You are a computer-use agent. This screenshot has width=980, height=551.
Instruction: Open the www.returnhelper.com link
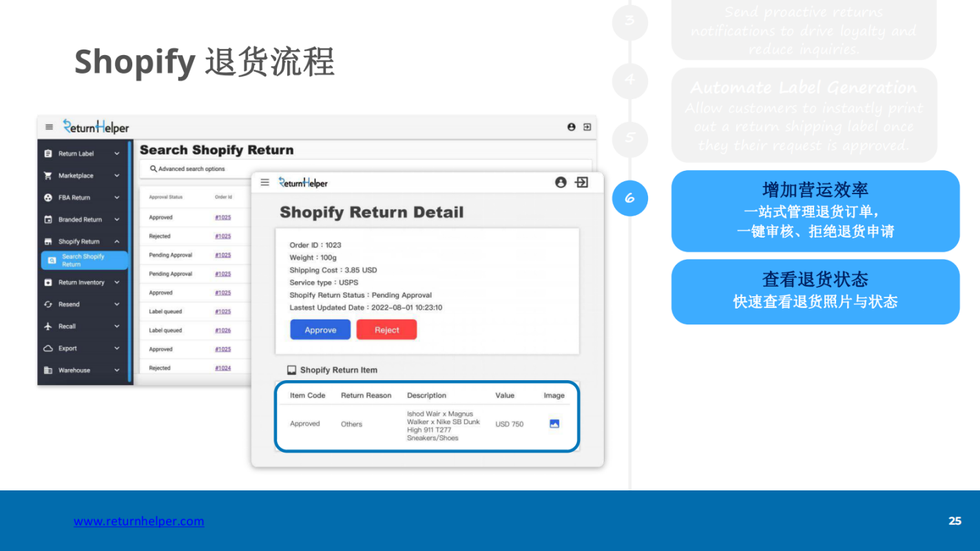[x=138, y=521]
